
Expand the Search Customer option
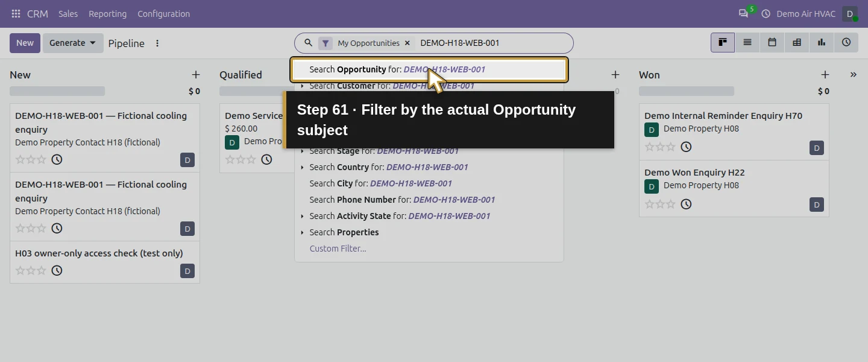point(302,86)
